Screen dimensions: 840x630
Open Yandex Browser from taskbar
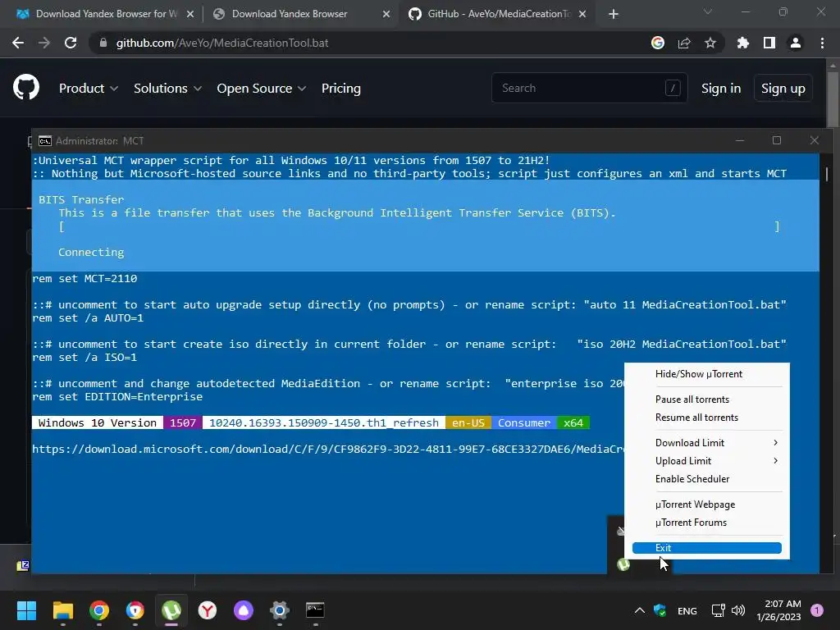tap(208, 610)
